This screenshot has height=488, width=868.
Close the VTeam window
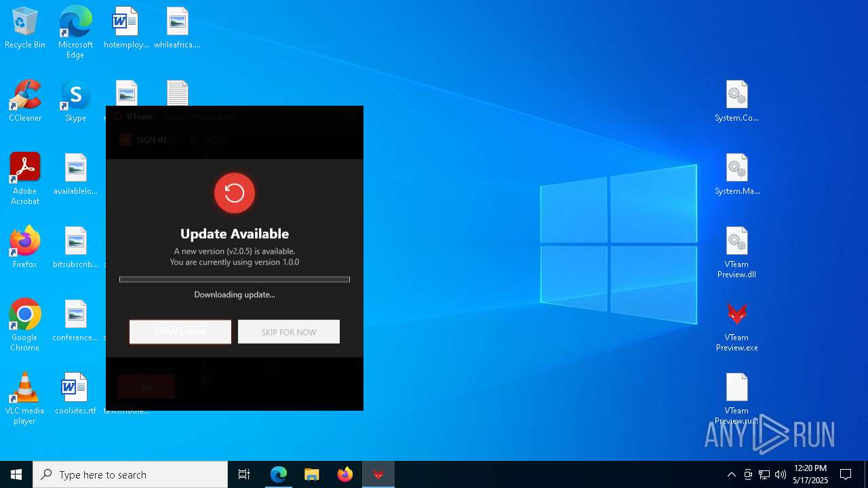(353, 117)
